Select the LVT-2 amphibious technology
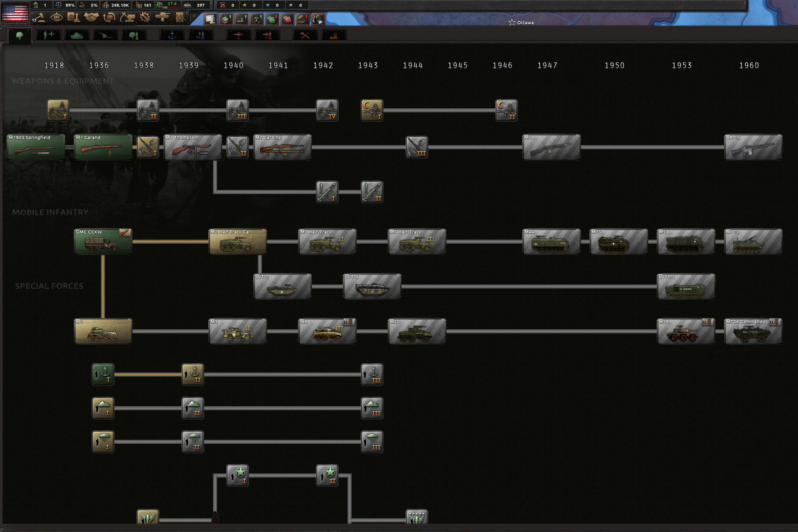The width and height of the screenshot is (798, 532). 282,286
